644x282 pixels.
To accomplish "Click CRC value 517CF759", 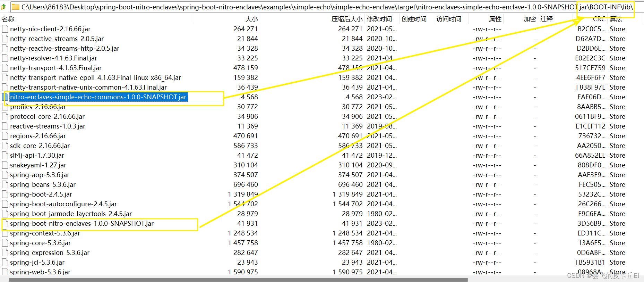I will pyautogui.click(x=590, y=68).
